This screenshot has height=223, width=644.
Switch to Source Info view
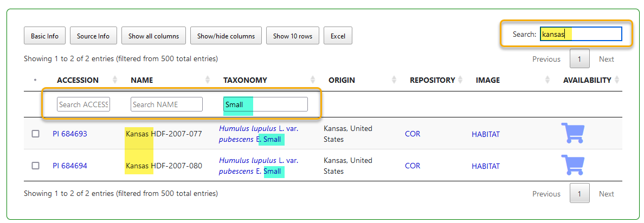coord(93,36)
